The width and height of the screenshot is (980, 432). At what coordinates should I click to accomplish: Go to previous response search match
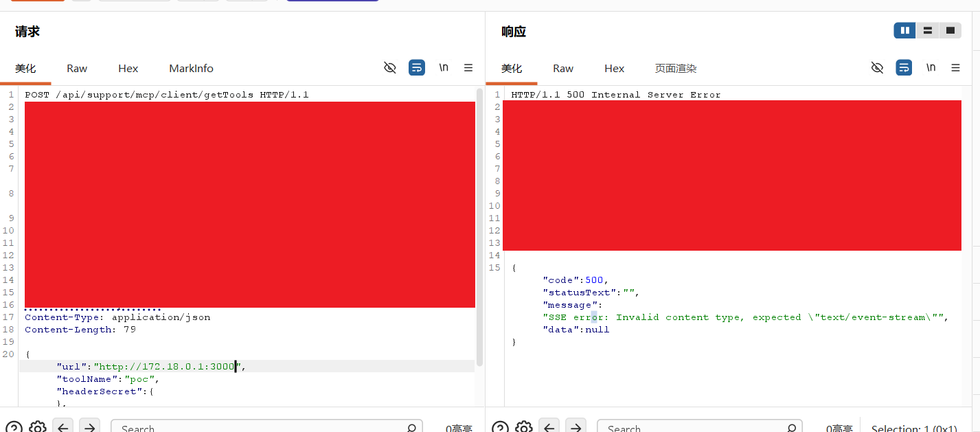pyautogui.click(x=549, y=427)
